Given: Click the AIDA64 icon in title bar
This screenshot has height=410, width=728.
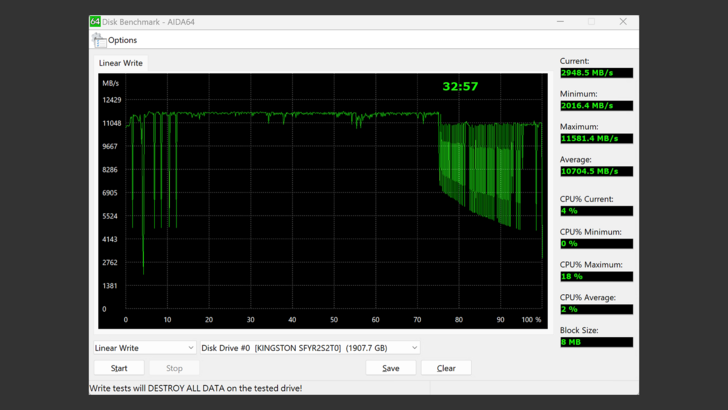Looking at the screenshot, I should [96, 21].
